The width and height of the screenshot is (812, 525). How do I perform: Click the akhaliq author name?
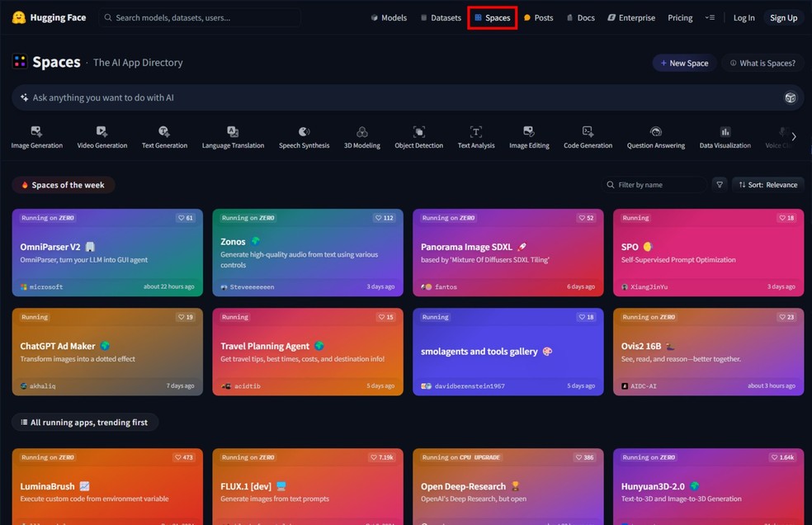(42, 385)
